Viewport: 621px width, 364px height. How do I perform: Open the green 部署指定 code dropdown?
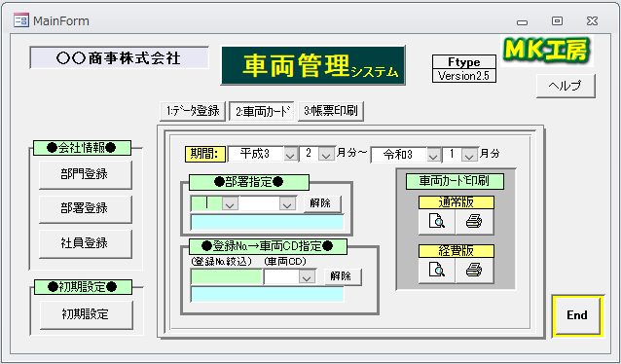point(230,204)
